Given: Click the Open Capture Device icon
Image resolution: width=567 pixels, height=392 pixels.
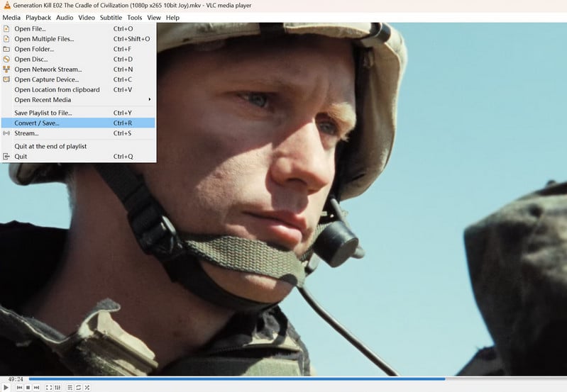Looking at the screenshot, I should [6, 79].
